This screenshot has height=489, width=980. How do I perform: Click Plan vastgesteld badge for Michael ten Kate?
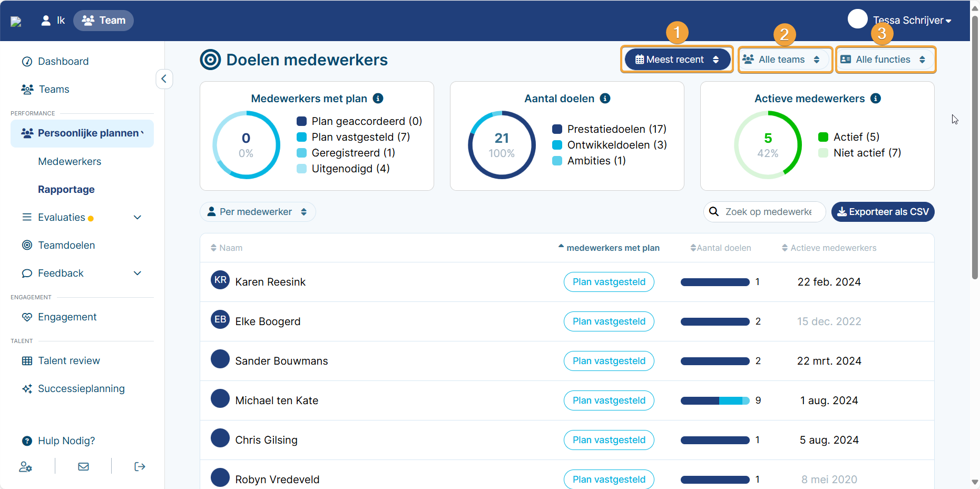(x=609, y=401)
